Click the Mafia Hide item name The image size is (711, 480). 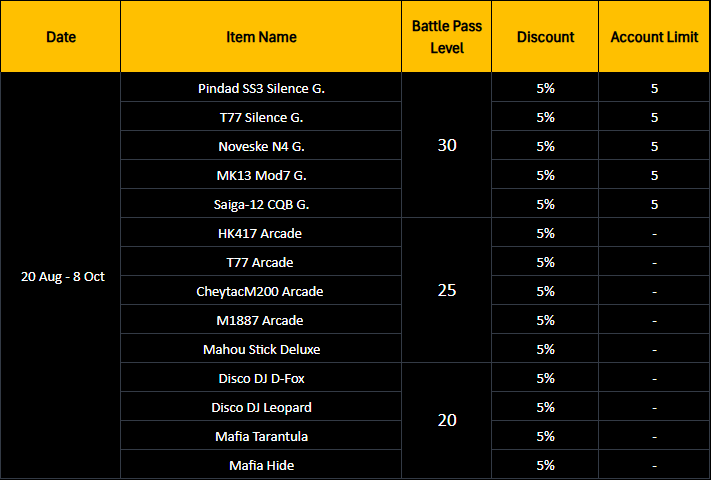(x=261, y=465)
